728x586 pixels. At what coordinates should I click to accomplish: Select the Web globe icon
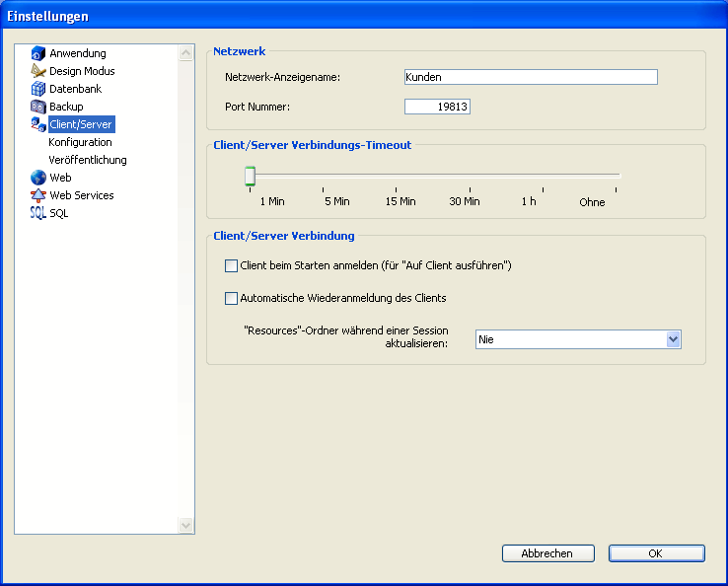(x=38, y=178)
